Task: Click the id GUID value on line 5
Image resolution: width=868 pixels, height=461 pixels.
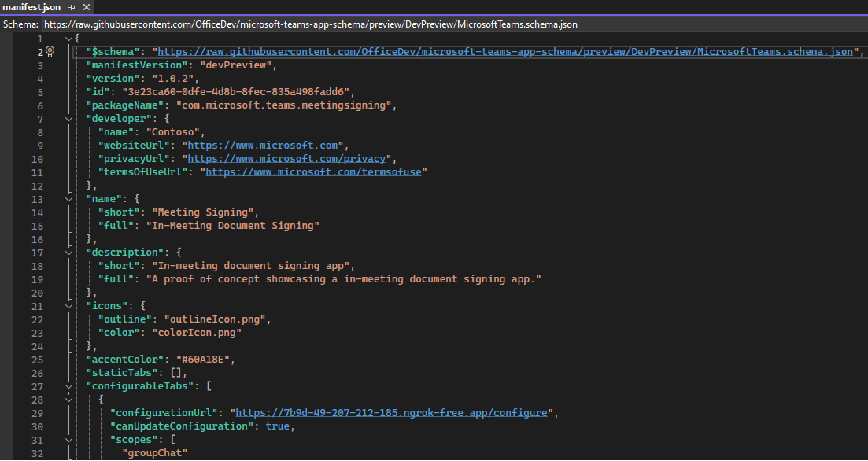Action: click(x=238, y=92)
